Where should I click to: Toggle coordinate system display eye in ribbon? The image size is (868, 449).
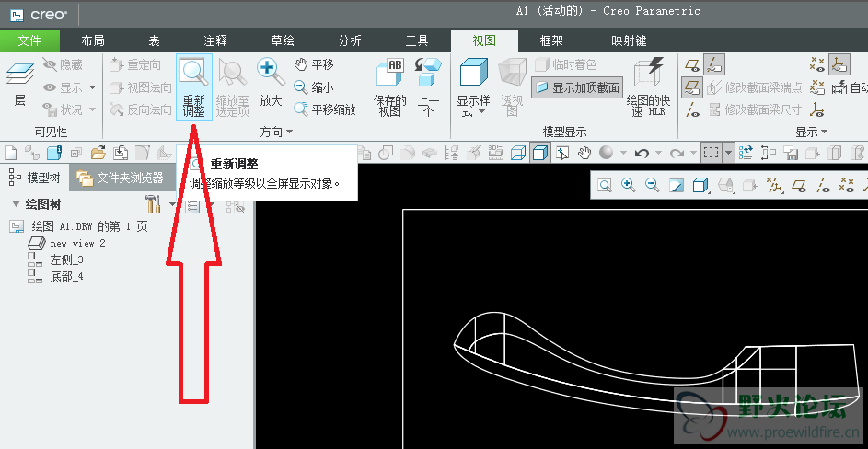click(817, 109)
